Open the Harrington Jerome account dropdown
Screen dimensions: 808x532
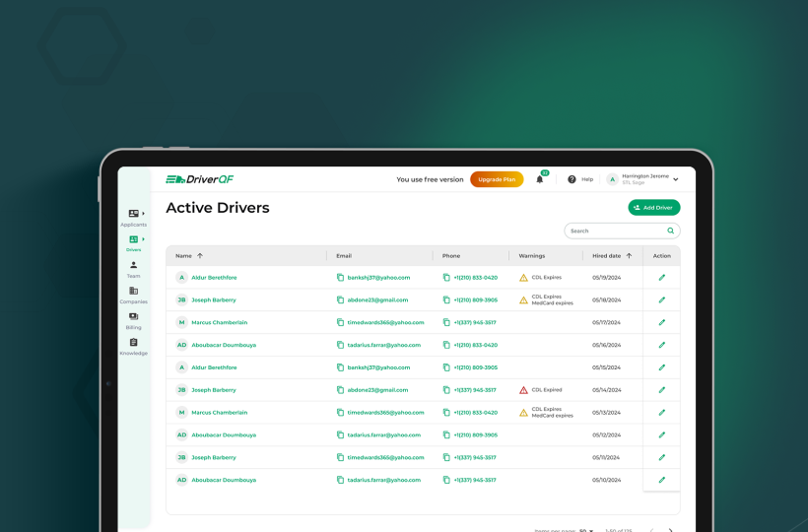[x=675, y=179]
